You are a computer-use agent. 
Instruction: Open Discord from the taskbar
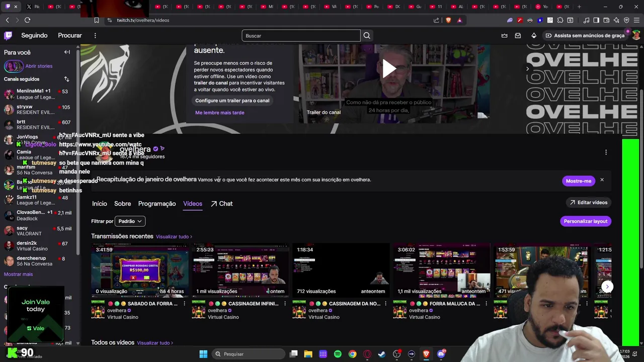point(441,354)
